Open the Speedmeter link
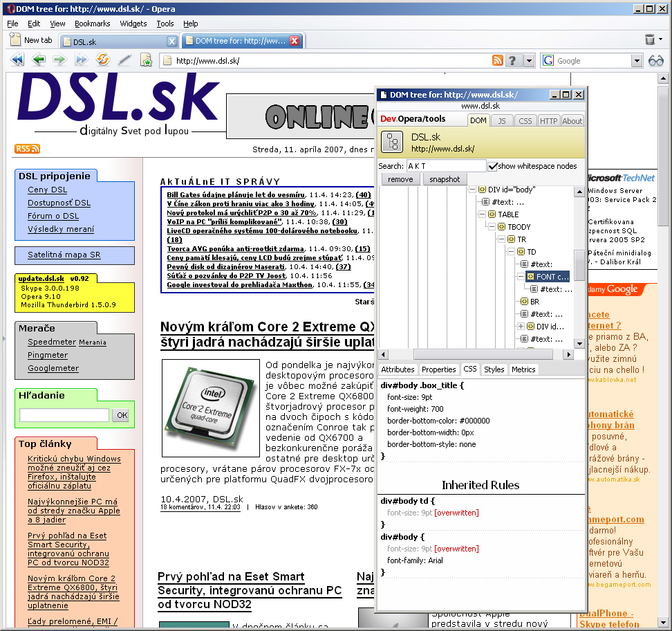Image resolution: width=672 pixels, height=631 pixels. (51, 342)
